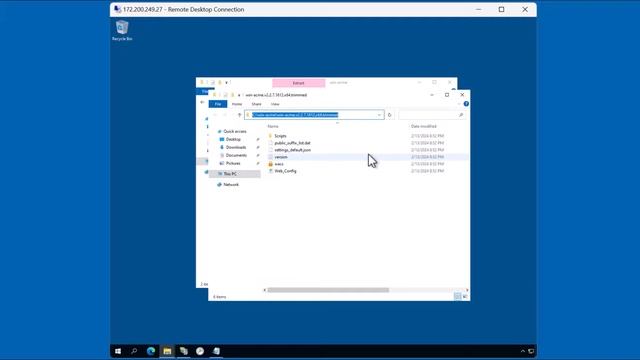Minimize the Remote Desktop Connection window
Image resolution: width=640 pixels, height=360 pixels.
[x=478, y=9]
